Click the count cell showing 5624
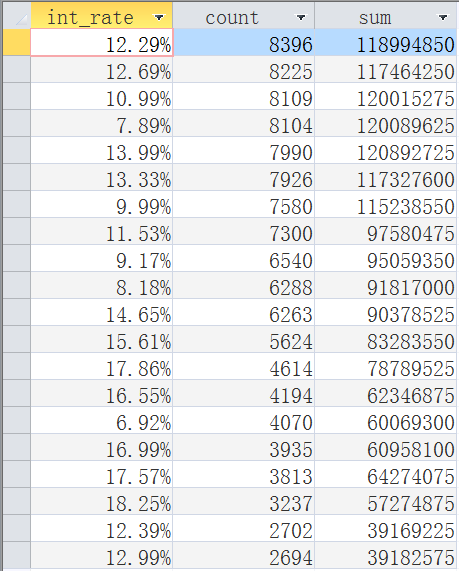The width and height of the screenshot is (459, 571). (x=244, y=339)
